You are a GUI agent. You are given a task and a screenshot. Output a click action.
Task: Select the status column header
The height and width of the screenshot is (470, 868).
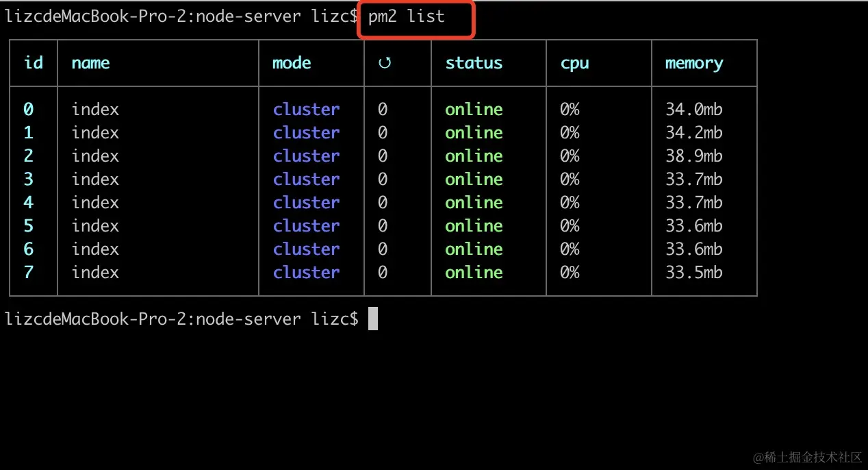coord(473,62)
